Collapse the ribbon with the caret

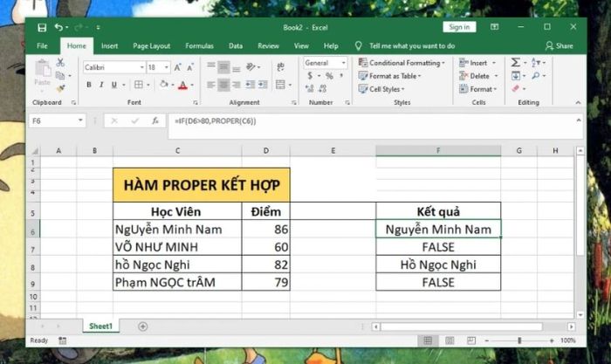(578, 102)
